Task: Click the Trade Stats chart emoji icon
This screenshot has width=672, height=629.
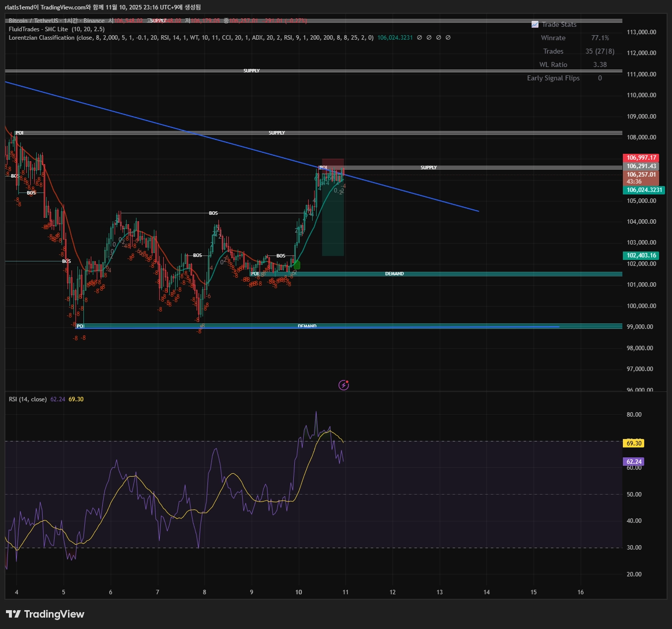Action: [535, 24]
